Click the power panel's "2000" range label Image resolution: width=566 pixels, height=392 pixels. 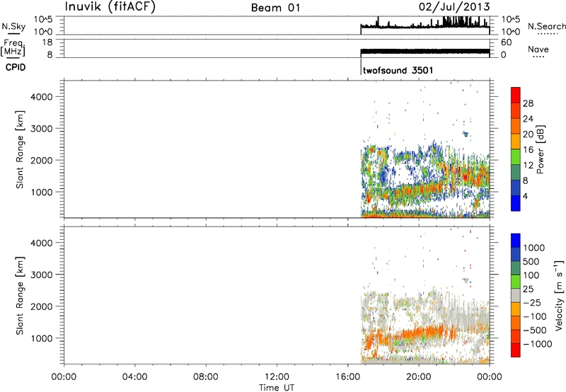pyautogui.click(x=42, y=160)
